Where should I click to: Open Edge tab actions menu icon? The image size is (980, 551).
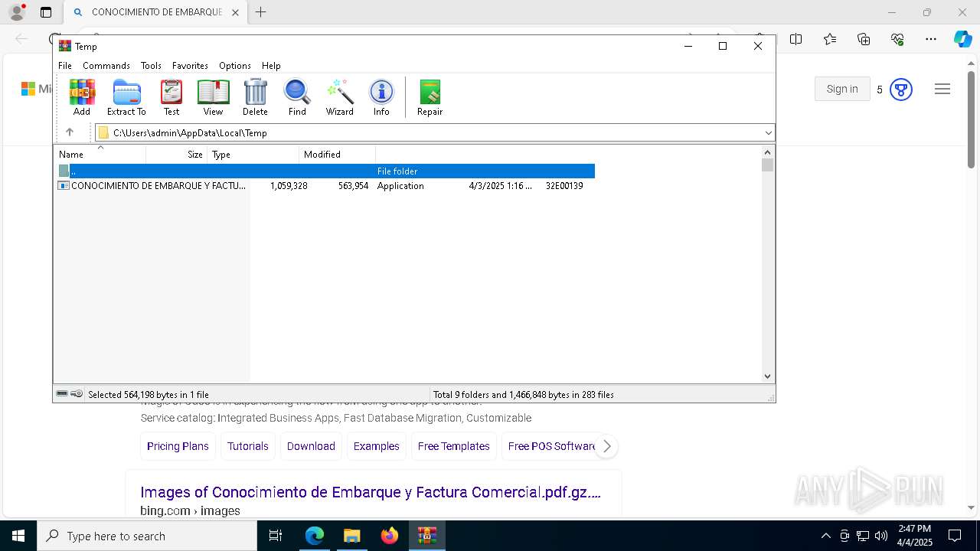tap(46, 12)
